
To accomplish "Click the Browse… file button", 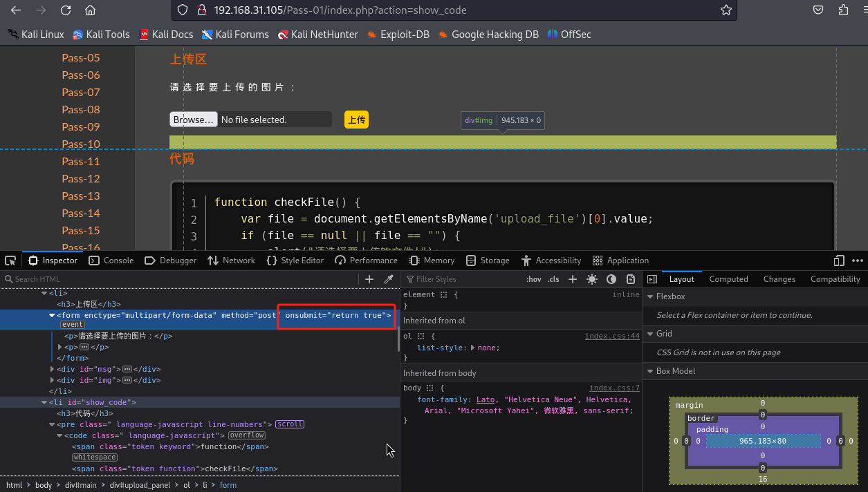I will (x=194, y=120).
